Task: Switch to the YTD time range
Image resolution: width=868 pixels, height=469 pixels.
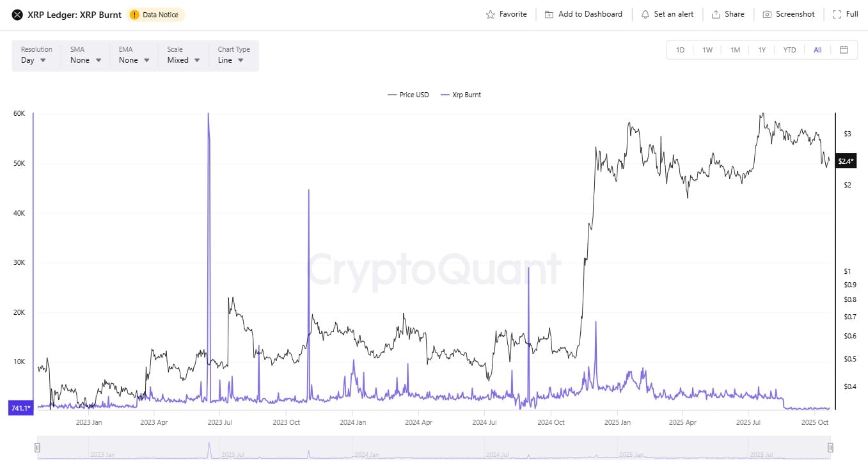Action: point(789,50)
